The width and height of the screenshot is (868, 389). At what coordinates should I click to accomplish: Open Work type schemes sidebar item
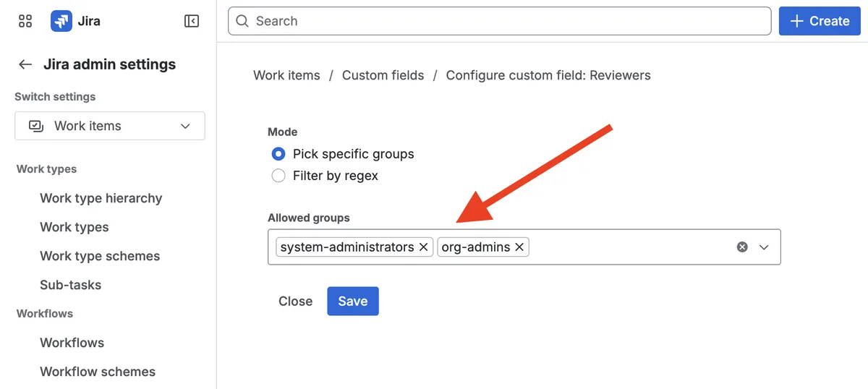pos(100,256)
